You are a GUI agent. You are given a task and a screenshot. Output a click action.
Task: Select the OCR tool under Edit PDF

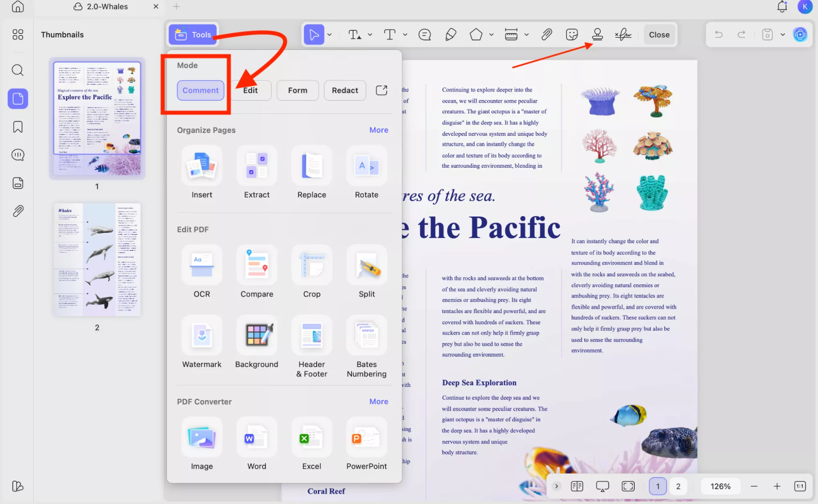pyautogui.click(x=201, y=271)
